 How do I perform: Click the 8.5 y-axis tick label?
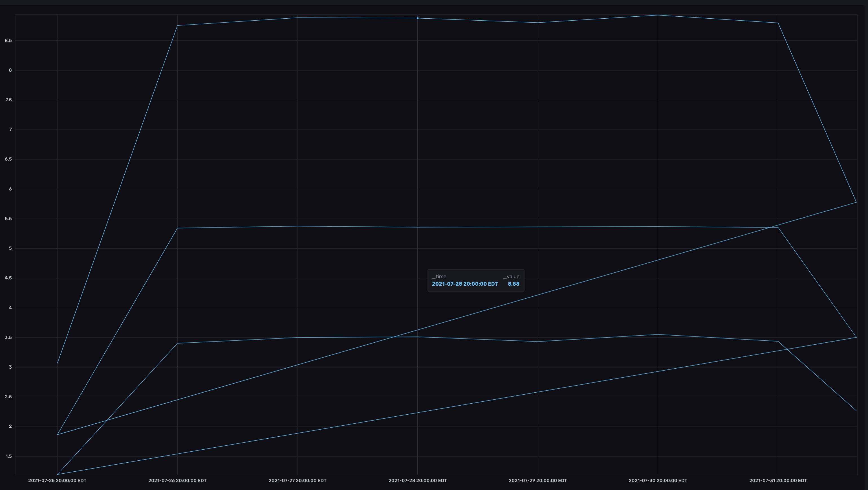(8, 40)
